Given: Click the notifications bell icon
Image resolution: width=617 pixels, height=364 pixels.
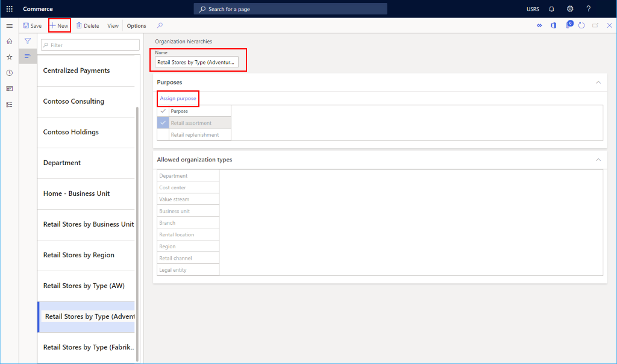Looking at the screenshot, I should (551, 8).
